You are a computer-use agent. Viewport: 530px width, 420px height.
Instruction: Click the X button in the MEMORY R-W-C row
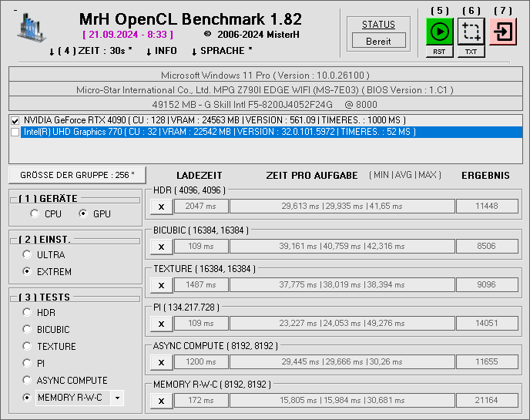click(x=162, y=401)
